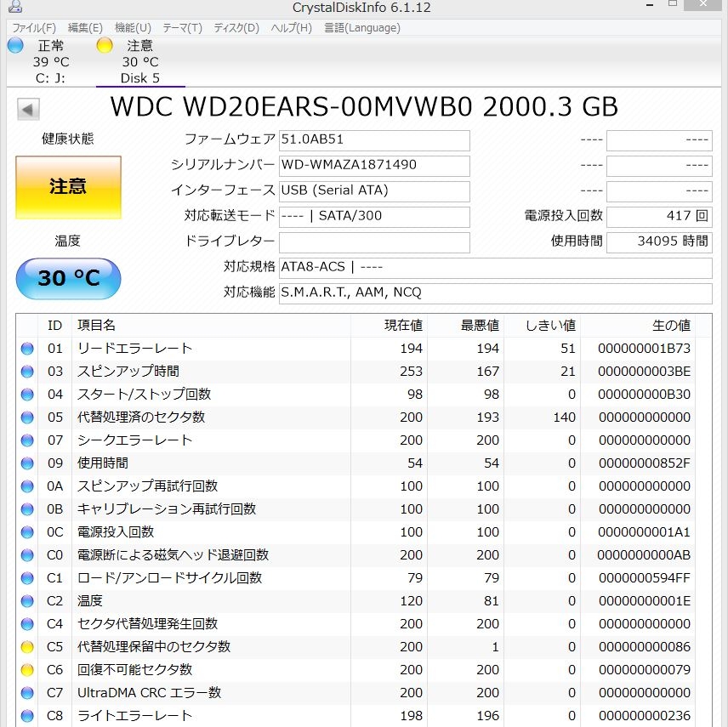Go to previous disk with left arrow

(x=28, y=110)
